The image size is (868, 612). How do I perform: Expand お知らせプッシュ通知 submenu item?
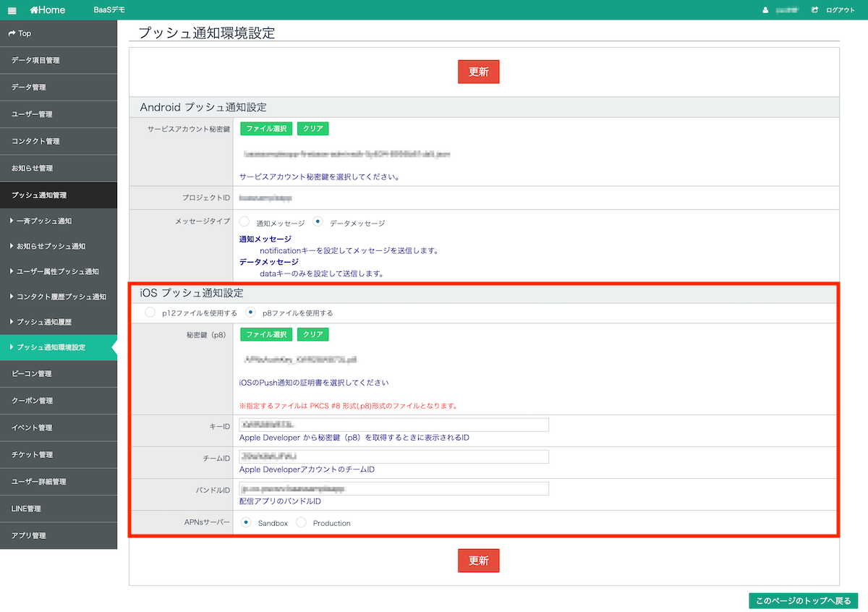tap(59, 247)
